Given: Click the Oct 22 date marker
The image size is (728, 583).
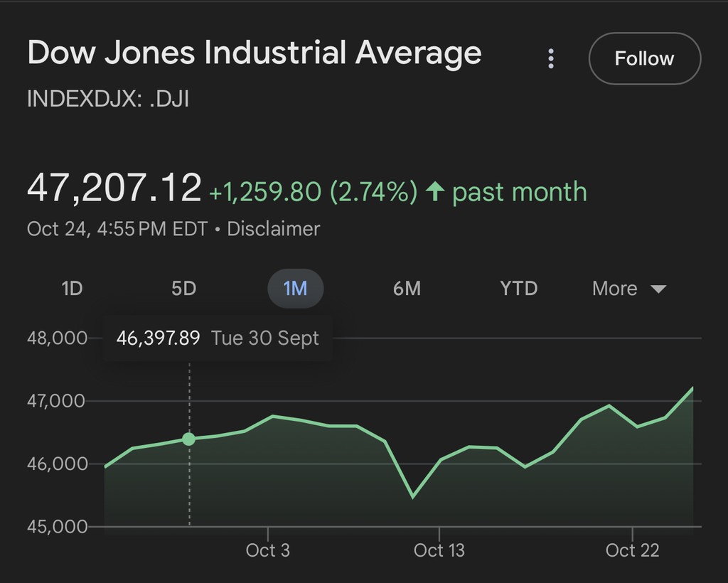Looking at the screenshot, I should point(632,550).
